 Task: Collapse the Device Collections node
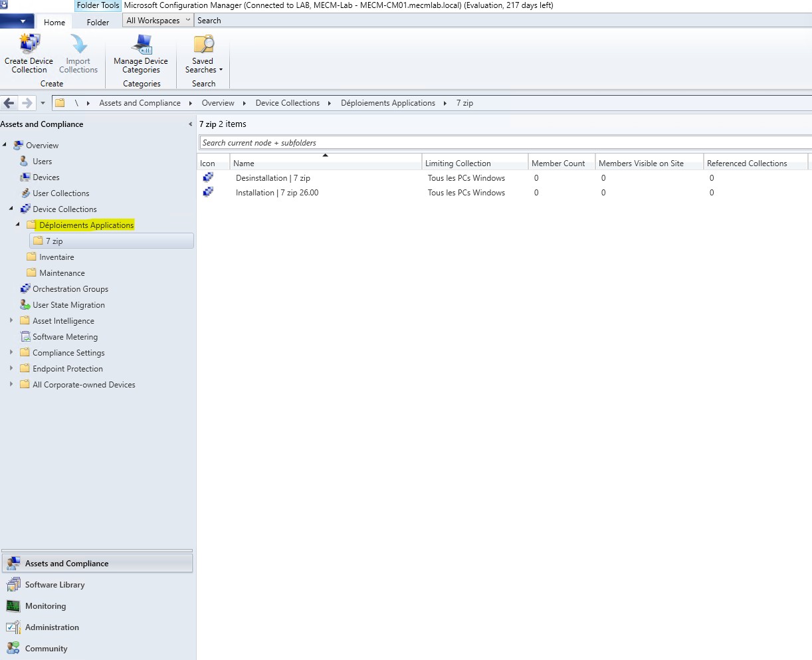coord(11,209)
